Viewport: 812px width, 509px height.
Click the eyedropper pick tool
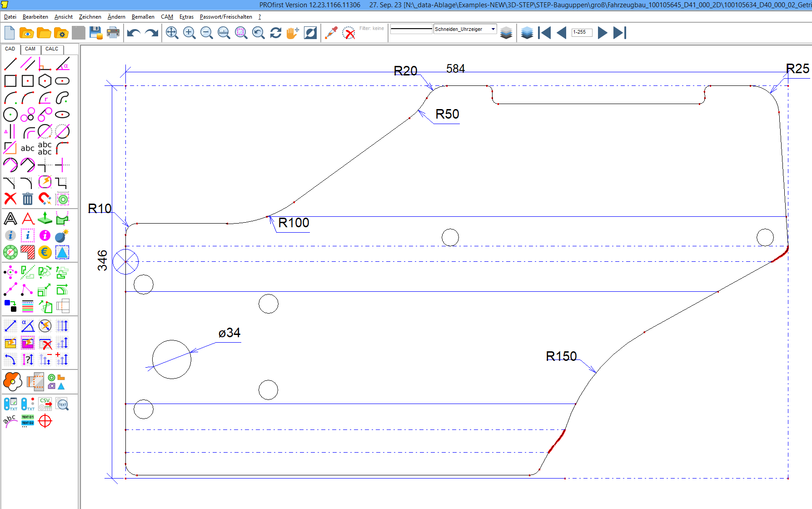click(x=331, y=33)
